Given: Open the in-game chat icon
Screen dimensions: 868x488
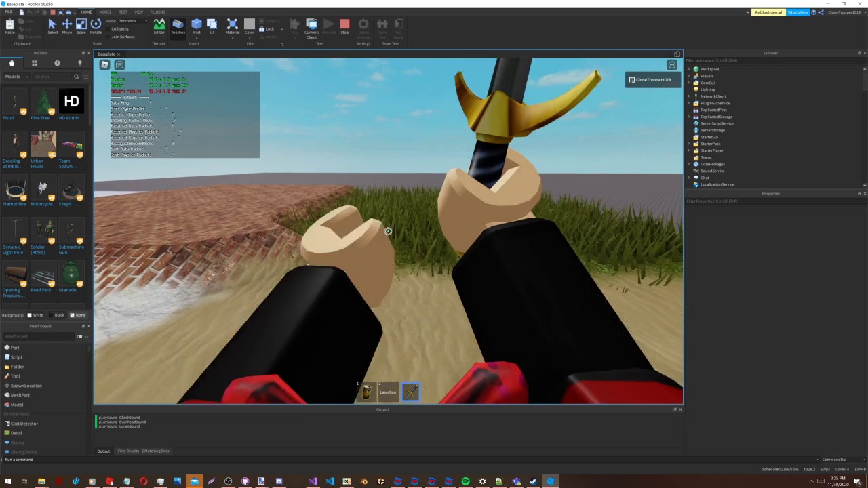Looking at the screenshot, I should (119, 64).
